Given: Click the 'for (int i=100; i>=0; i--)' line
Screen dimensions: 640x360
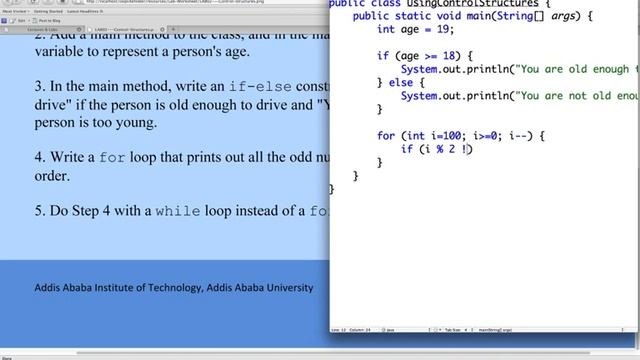Looking at the screenshot, I should coord(460,136).
